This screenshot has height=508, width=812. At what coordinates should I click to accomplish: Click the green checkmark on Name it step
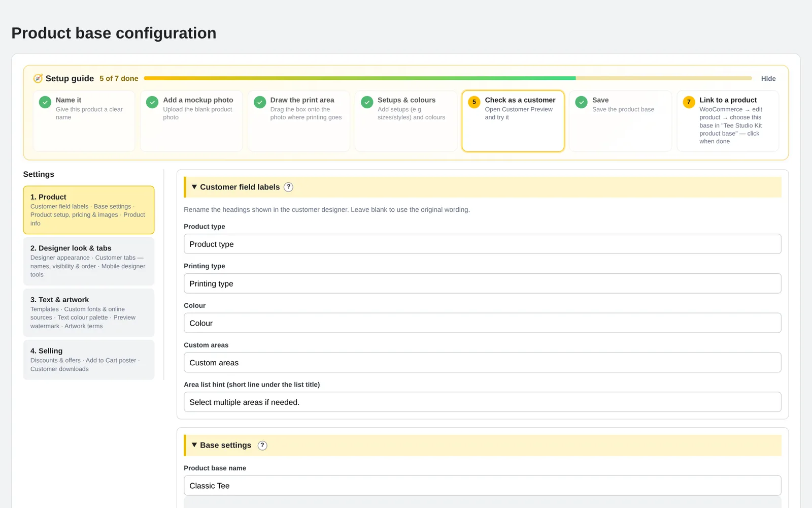point(45,102)
